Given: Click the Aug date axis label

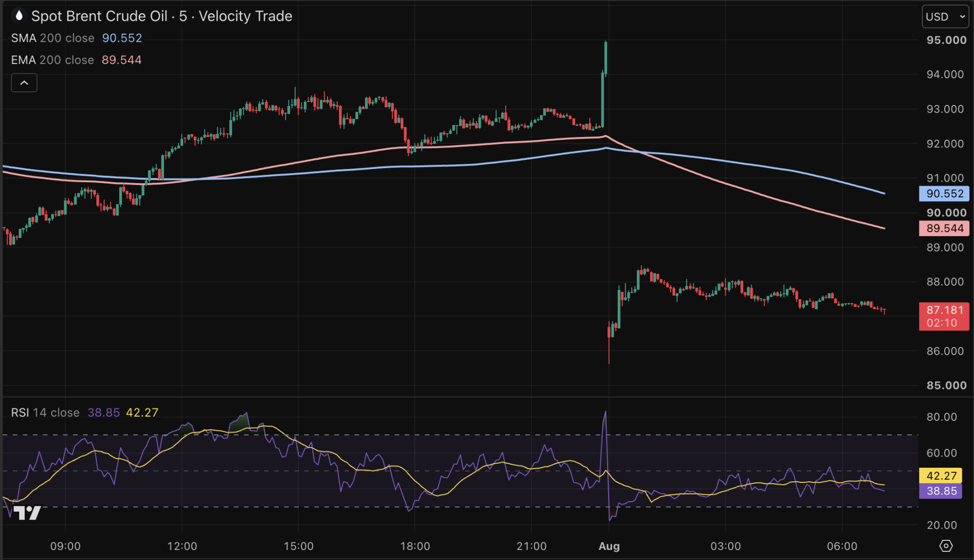Looking at the screenshot, I should pyautogui.click(x=609, y=546).
